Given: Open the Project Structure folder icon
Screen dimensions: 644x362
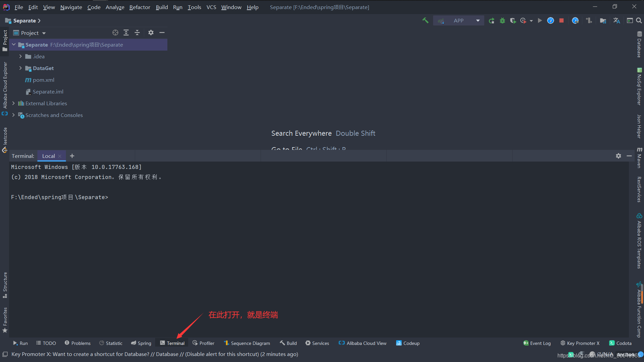Looking at the screenshot, I should [603, 21].
